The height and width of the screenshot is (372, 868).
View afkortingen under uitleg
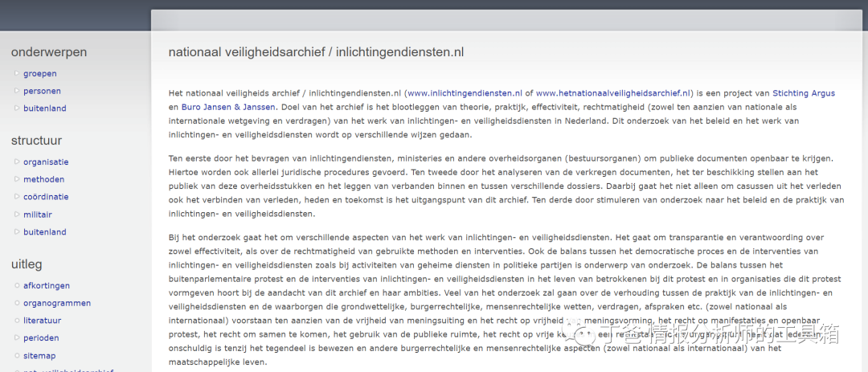point(47,286)
